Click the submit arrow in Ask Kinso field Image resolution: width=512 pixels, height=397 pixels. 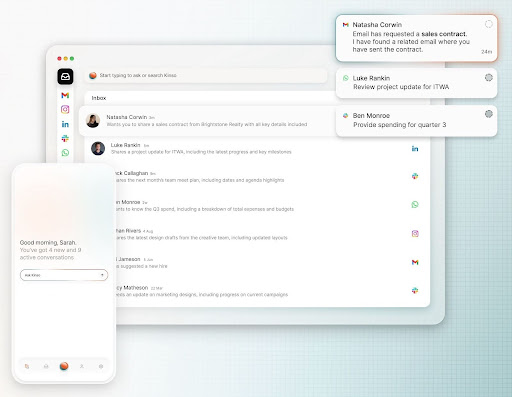point(102,275)
